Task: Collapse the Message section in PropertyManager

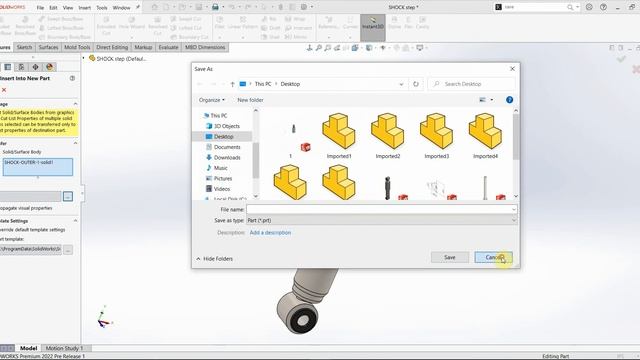Action: click(x=75, y=104)
